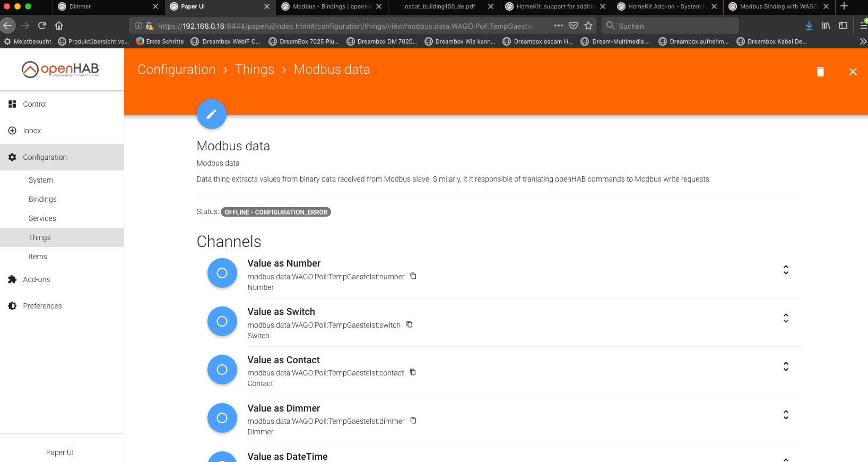Copy the TempGaesteIst:number channel ID

(413, 276)
